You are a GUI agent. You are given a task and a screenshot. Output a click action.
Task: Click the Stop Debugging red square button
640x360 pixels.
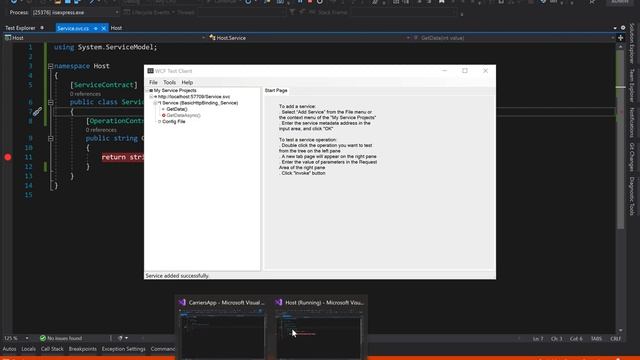[310, 2]
